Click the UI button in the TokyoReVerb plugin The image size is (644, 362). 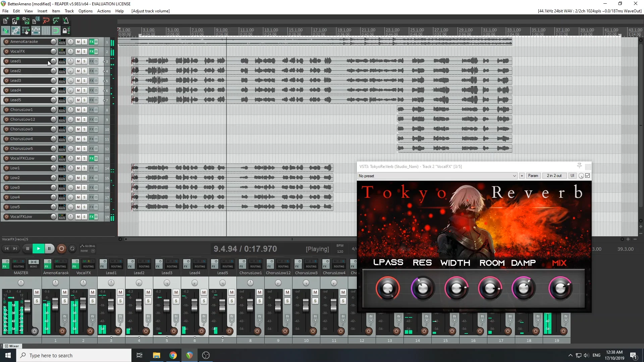[572, 176]
